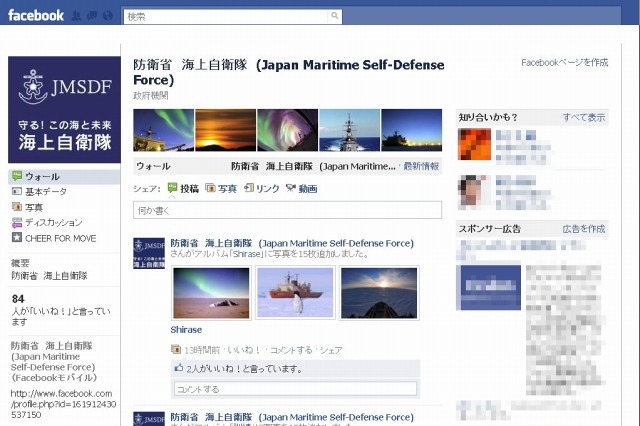This screenshot has width=640, height=426.
Task: Click album icon beside 138時間前
Action: point(176,350)
